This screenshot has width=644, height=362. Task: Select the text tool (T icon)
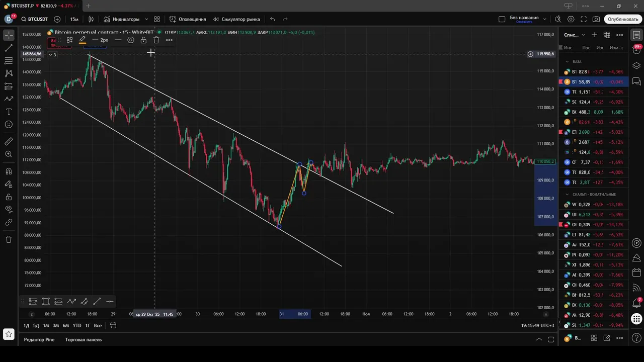(9, 112)
